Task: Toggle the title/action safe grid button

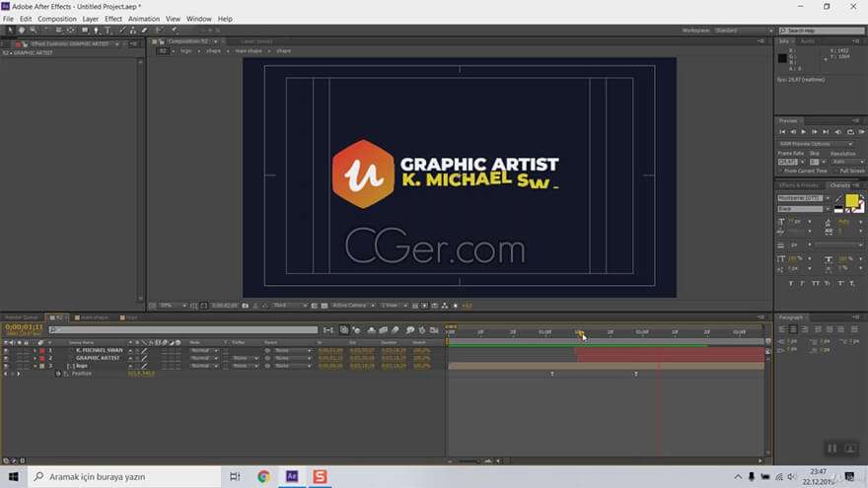Action: [193, 306]
